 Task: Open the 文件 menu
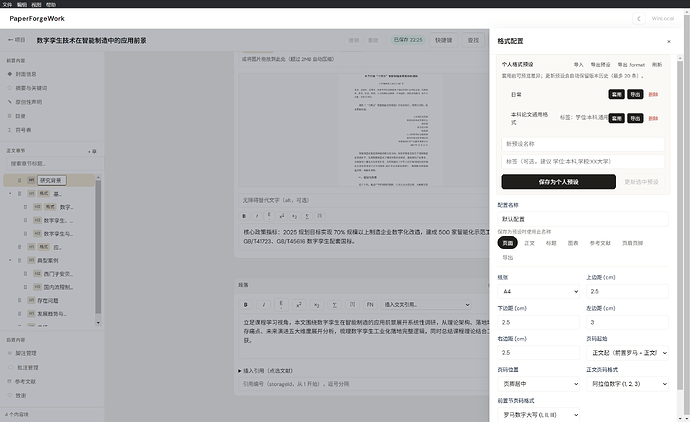(7, 4)
